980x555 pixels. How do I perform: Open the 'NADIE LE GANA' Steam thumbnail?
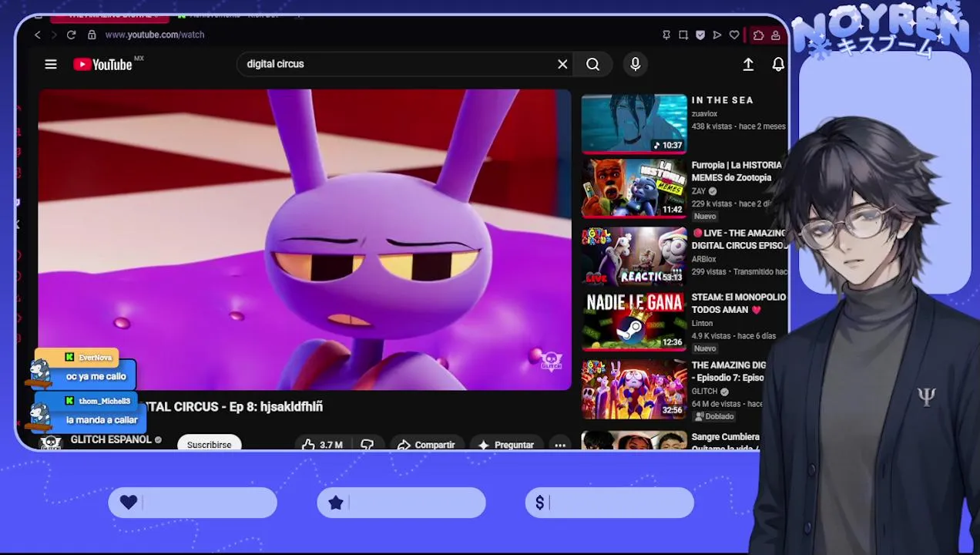[634, 321]
